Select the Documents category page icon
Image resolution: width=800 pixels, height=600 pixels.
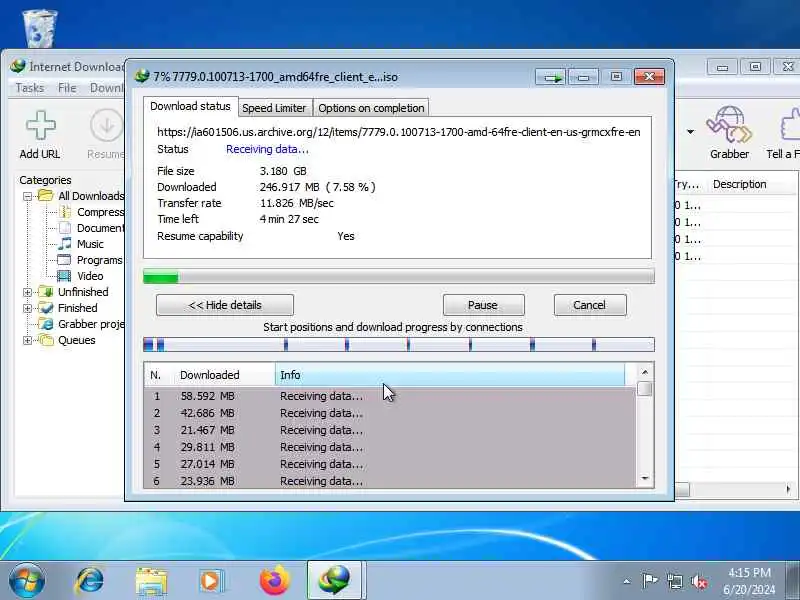(65, 228)
